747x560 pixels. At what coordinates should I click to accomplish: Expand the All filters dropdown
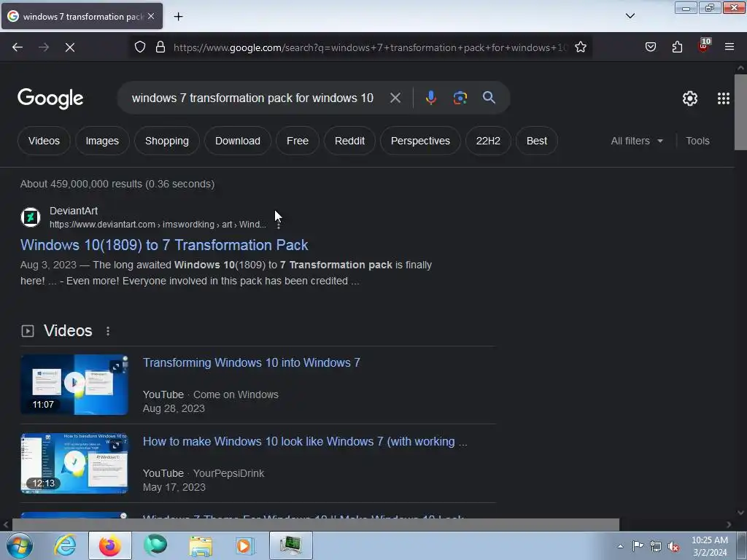[x=636, y=141]
